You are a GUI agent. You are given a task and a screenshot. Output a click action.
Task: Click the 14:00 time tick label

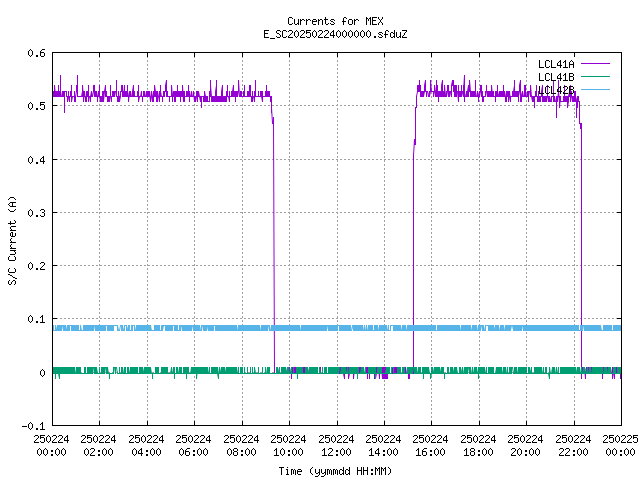click(383, 452)
